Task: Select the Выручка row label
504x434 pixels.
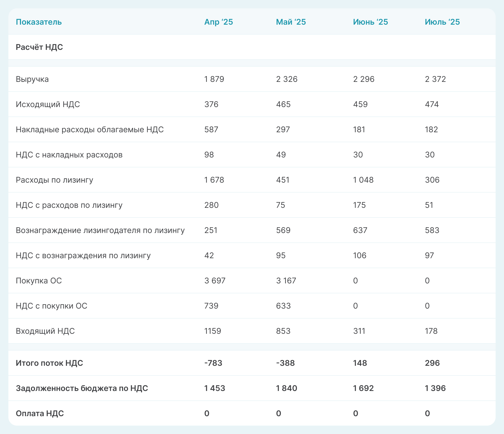Action: pos(32,79)
